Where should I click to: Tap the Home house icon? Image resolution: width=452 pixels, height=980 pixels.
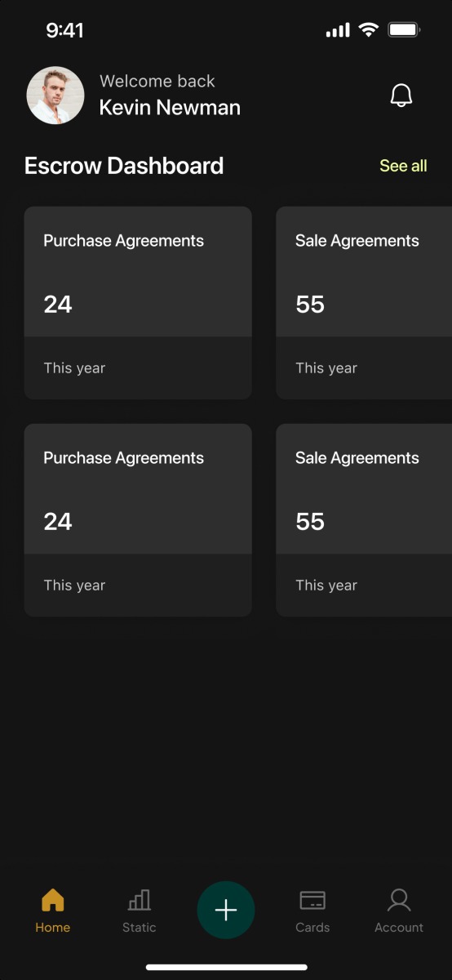coord(52,900)
